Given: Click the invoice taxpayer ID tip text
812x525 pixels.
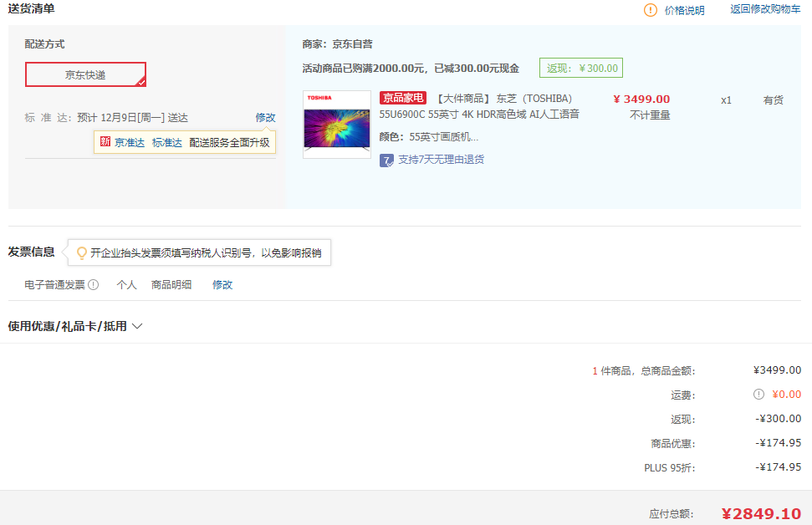Looking at the screenshot, I should (x=206, y=252).
